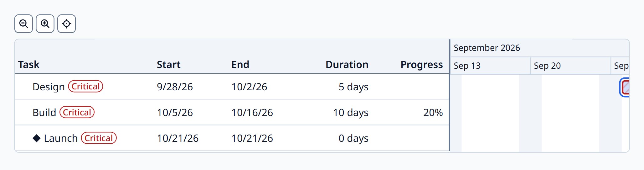Click the zoom out magnifier icon

pos(23,24)
